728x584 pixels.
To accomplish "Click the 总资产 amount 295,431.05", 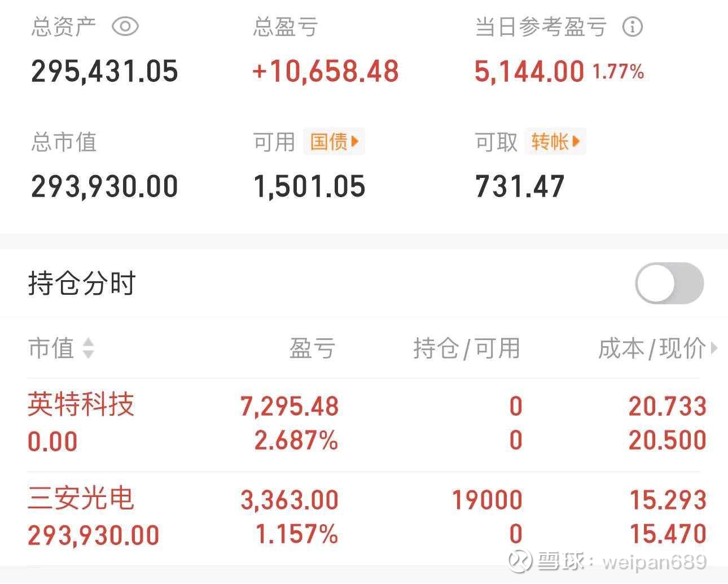I will 104,72.
